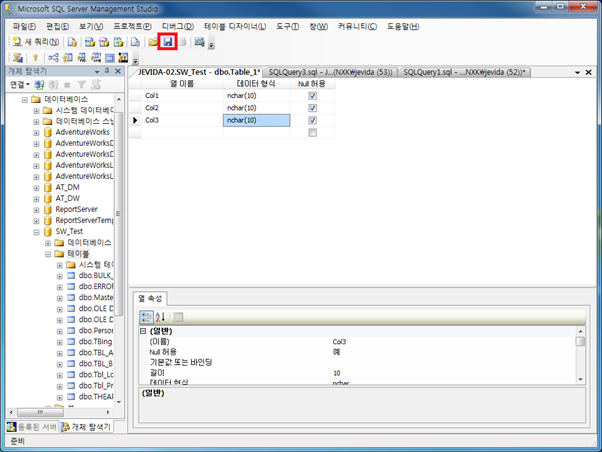The image size is (602, 452).
Task: Open the View (보기) menu
Action: (91, 26)
